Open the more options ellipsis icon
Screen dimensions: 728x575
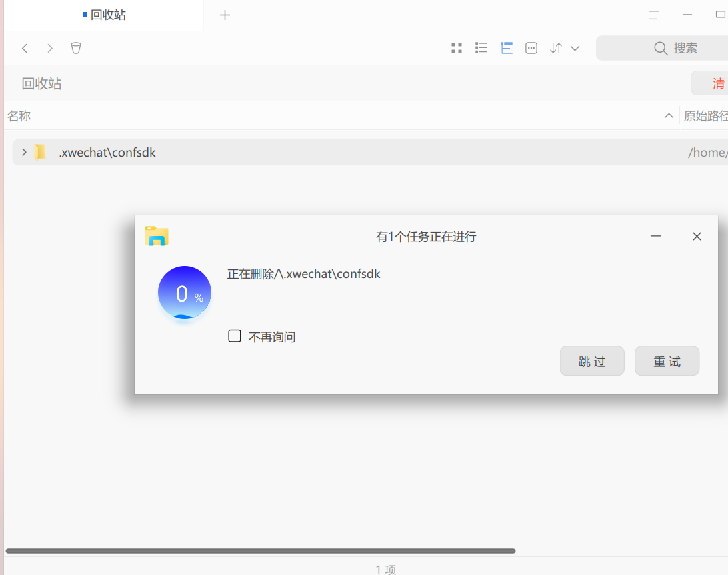531,48
